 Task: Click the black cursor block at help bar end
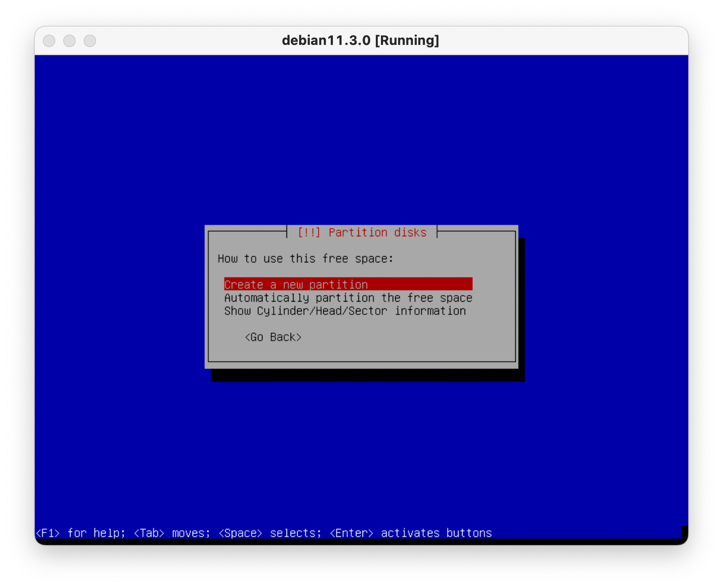(685, 532)
